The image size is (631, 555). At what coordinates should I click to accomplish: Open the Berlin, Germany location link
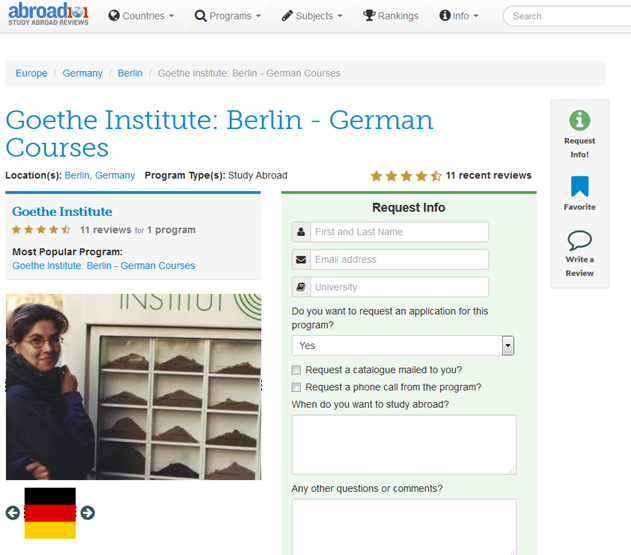pyautogui.click(x=100, y=175)
